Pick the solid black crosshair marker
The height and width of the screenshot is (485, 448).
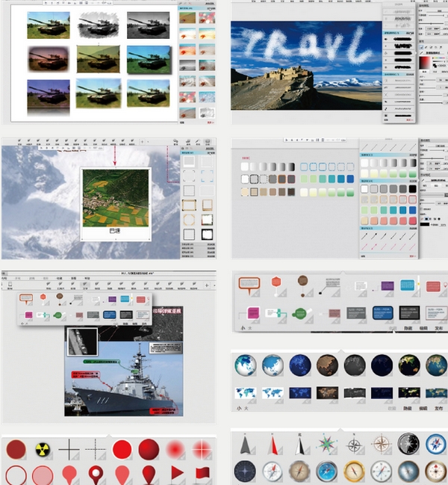point(69,449)
